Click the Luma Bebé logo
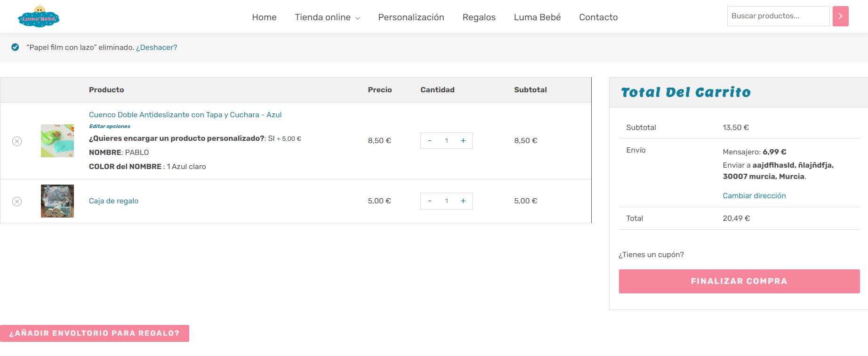Image resolution: width=868 pixels, height=356 pixels. [x=39, y=16]
